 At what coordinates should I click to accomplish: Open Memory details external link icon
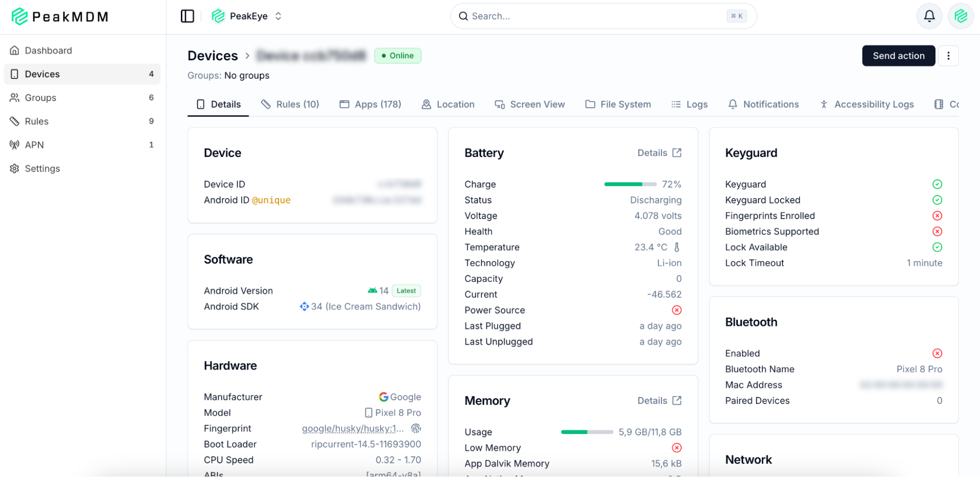(x=677, y=401)
